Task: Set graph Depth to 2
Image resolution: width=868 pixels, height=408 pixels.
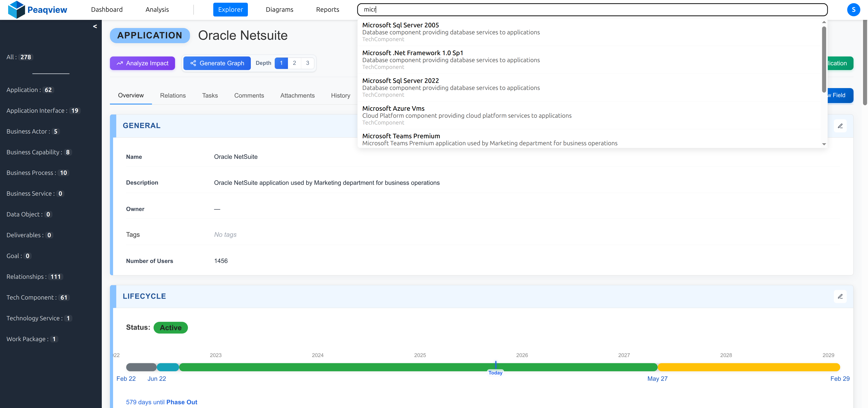Action: [x=294, y=63]
